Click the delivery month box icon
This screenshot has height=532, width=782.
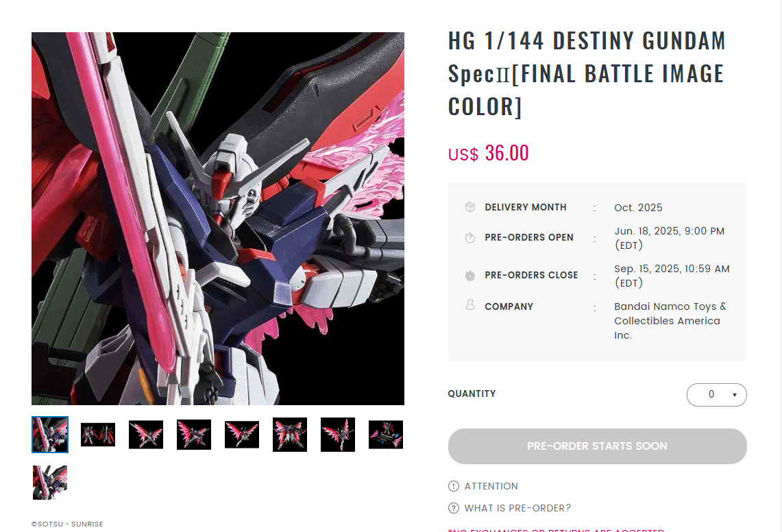pos(469,207)
